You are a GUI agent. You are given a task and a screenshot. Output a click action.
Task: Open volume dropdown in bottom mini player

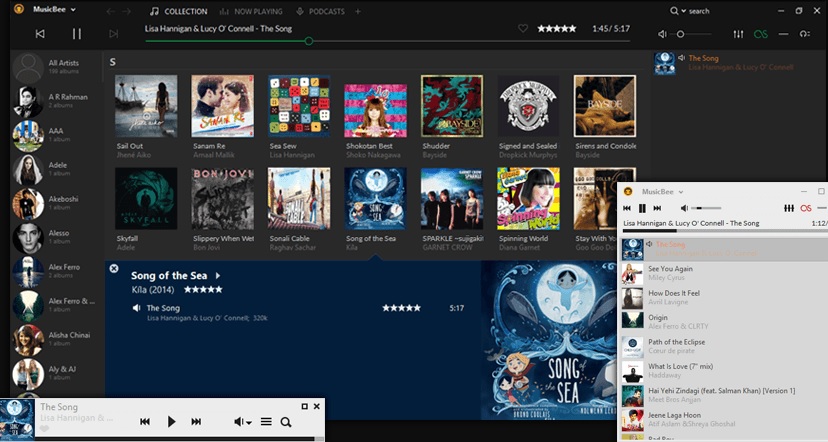pyautogui.click(x=242, y=421)
